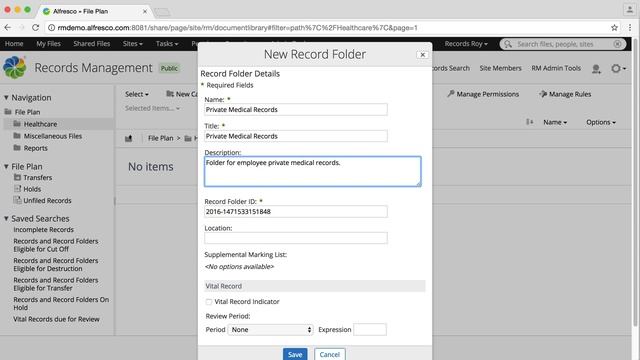The image size is (640, 360).
Task: Open My Files menu item
Action: pyautogui.click(x=48, y=44)
